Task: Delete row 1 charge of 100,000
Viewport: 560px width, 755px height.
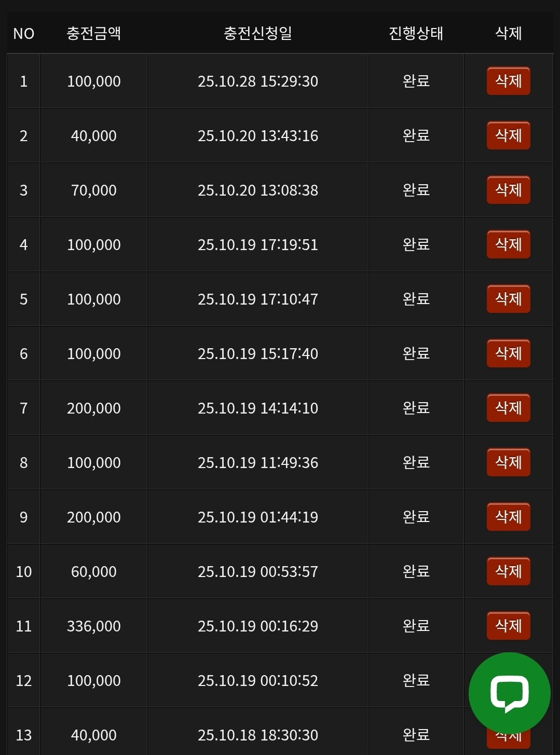Action: click(x=508, y=81)
